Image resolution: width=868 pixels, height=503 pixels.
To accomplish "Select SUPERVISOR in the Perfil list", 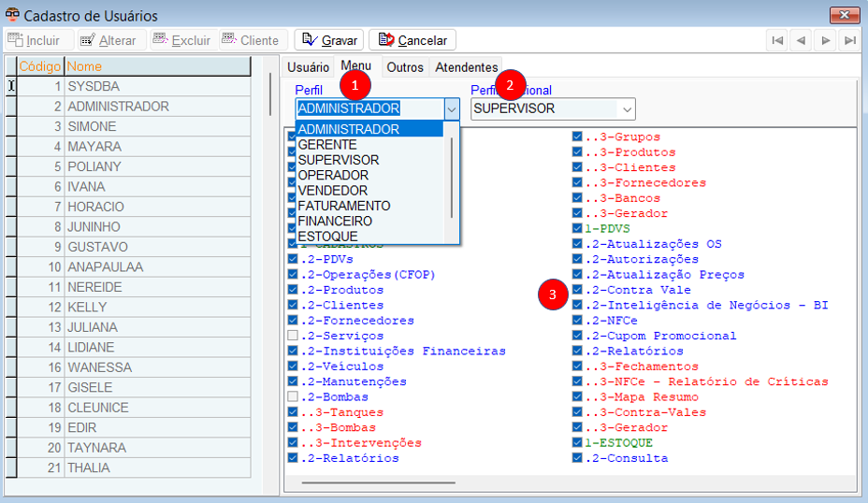I will point(369,160).
